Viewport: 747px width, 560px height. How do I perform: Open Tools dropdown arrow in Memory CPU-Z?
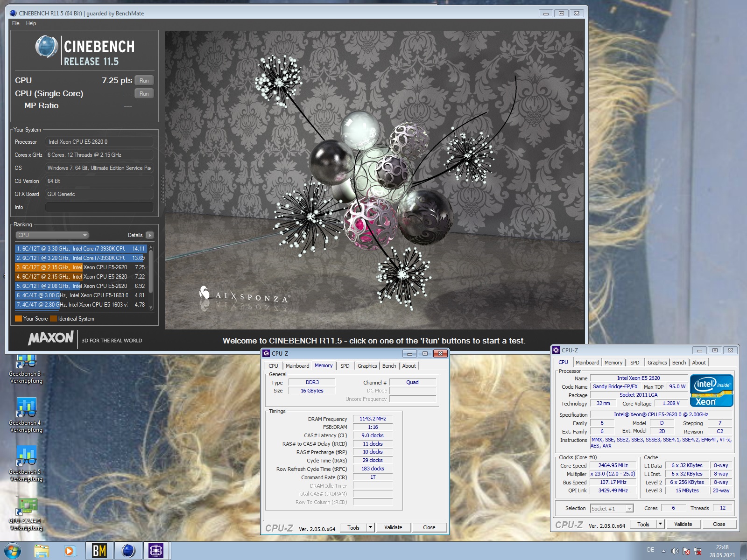tap(370, 527)
